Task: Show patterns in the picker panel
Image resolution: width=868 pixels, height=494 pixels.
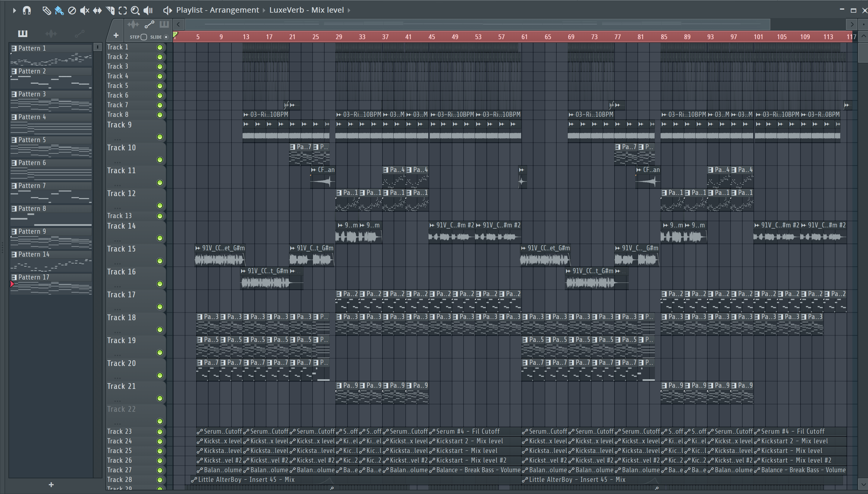Action: (22, 33)
